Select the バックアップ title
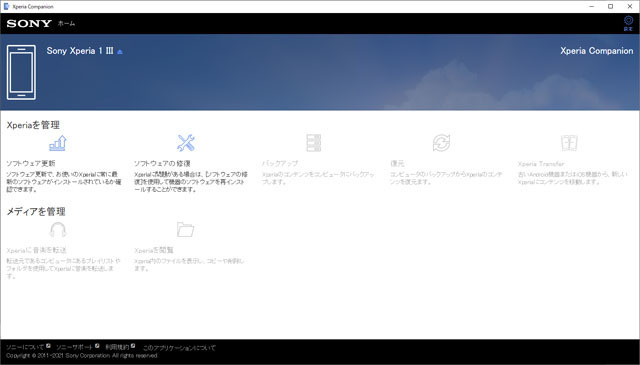This screenshot has height=365, width=640. (x=280, y=163)
